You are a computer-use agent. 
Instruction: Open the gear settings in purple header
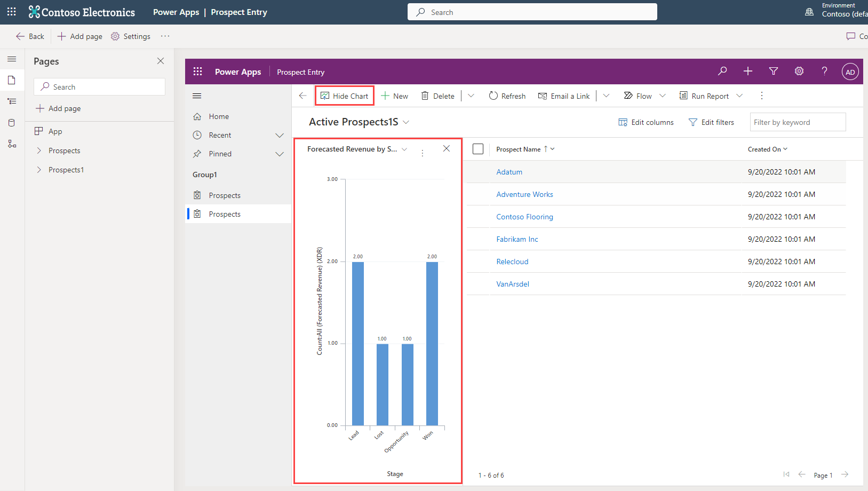(799, 71)
